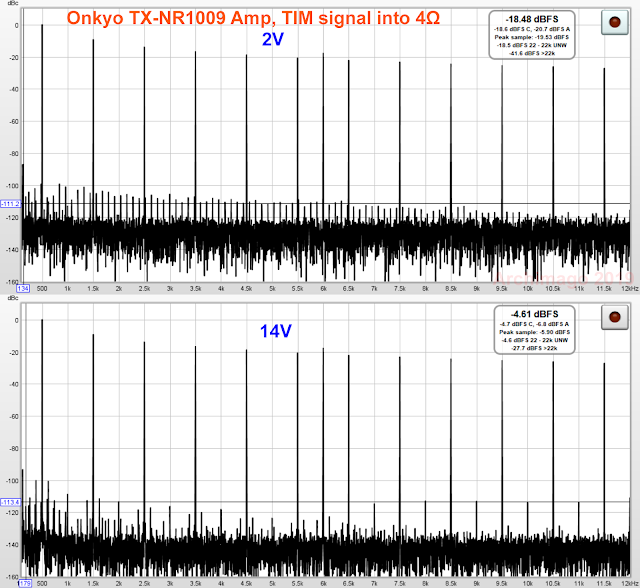Click the 500 frequency label on top graph

[42, 288]
